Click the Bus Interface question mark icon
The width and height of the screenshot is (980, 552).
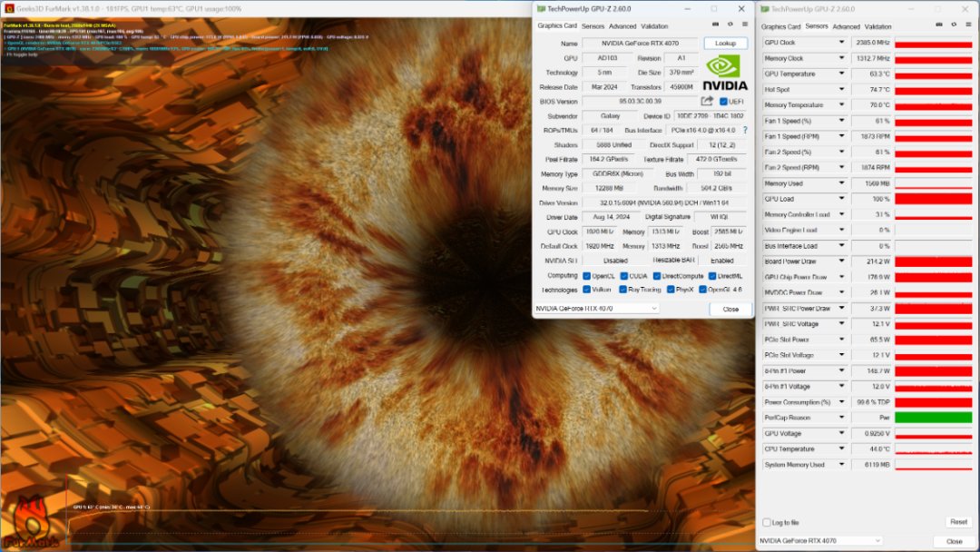(x=744, y=130)
